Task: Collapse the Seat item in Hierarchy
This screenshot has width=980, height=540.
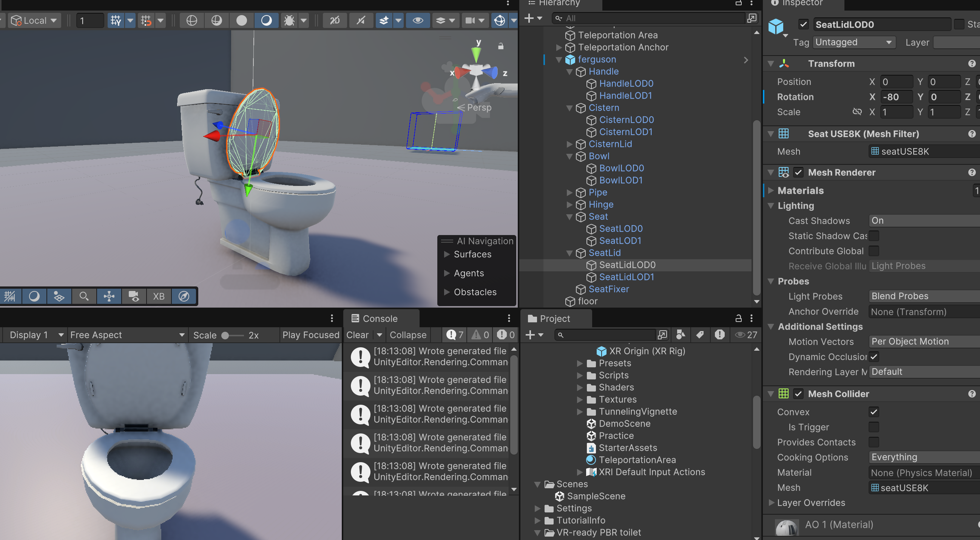Action: 569,217
